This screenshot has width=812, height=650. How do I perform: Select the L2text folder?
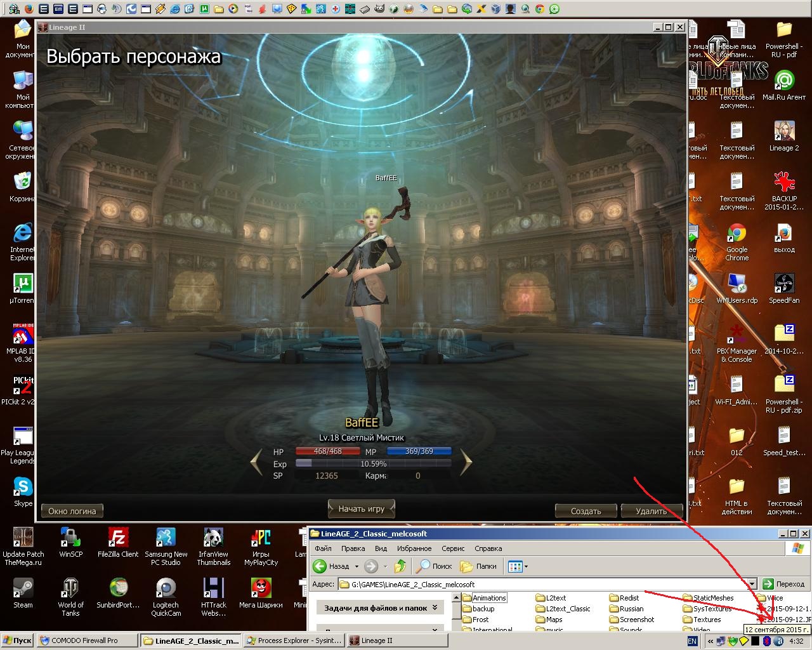pyautogui.click(x=551, y=598)
